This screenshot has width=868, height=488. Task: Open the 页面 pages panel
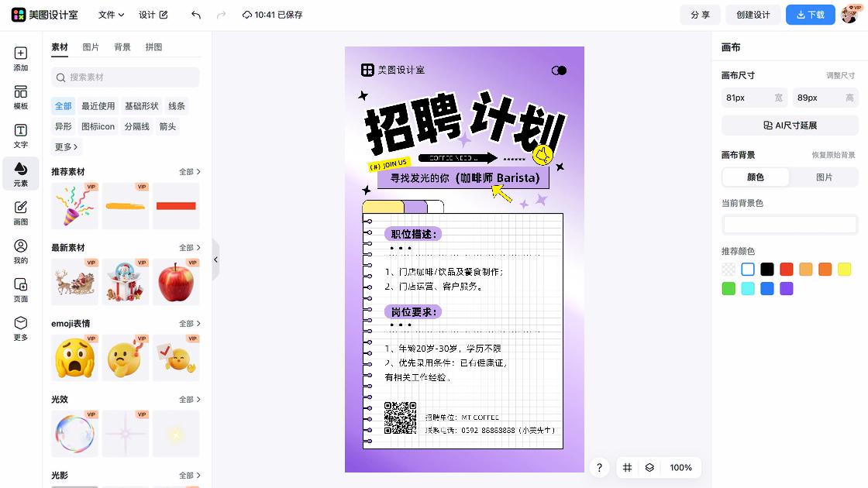pos(20,289)
